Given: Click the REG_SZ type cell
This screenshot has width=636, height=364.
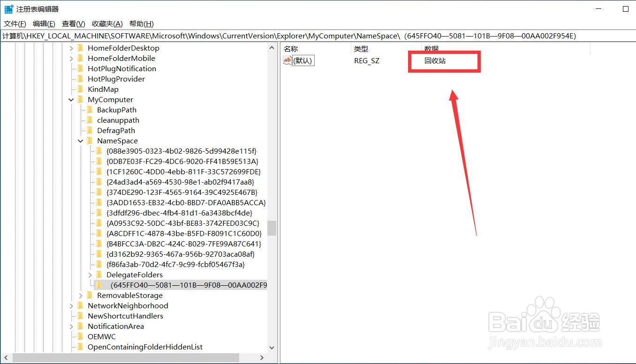Looking at the screenshot, I should pos(367,60).
